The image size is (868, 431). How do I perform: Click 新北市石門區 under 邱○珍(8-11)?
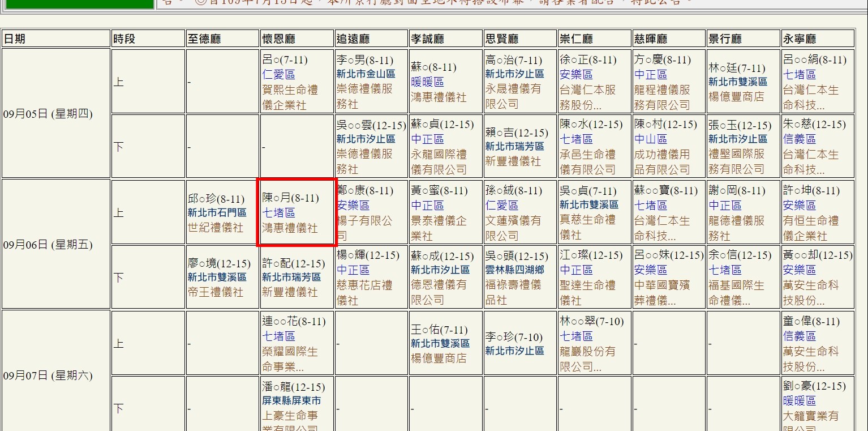point(217,213)
